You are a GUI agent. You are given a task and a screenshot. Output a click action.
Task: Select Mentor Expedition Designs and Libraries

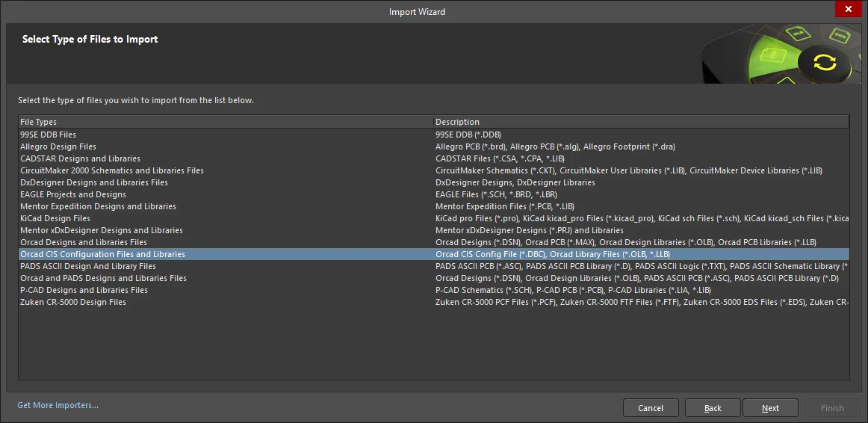98,206
